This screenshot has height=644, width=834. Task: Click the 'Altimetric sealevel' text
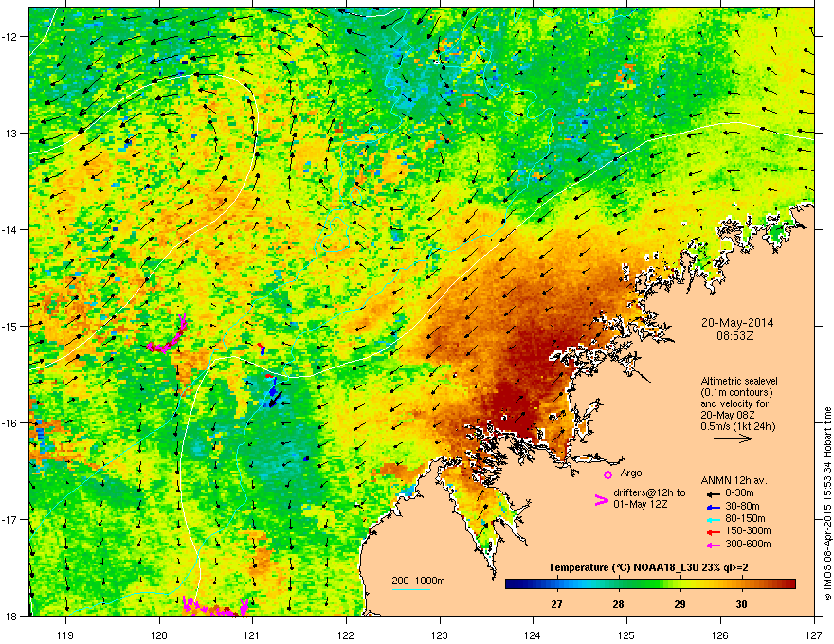(x=739, y=381)
